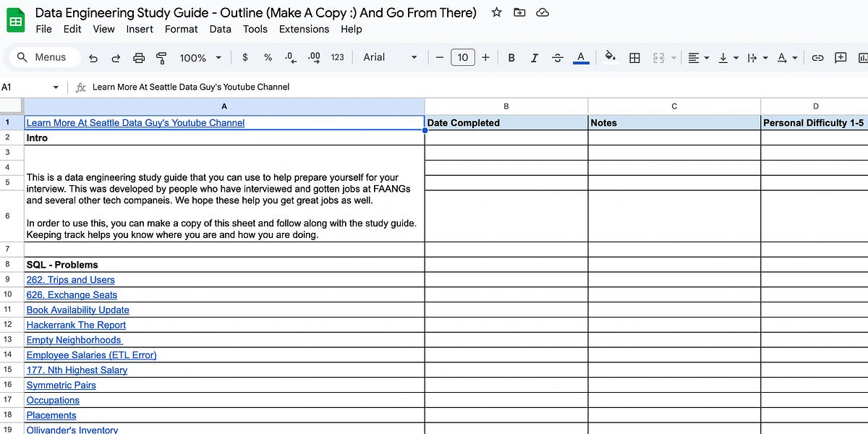The image size is (868, 434).
Task: Open the Symmetric Pairs link
Action: coord(61,386)
